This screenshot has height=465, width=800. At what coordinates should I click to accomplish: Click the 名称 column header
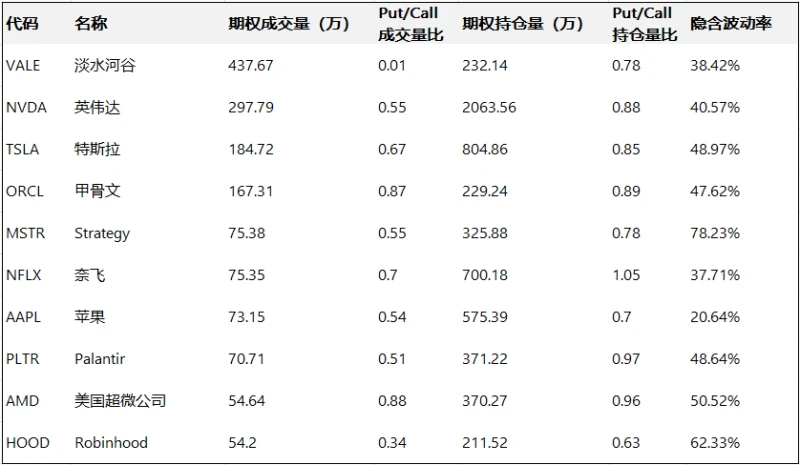click(90, 24)
